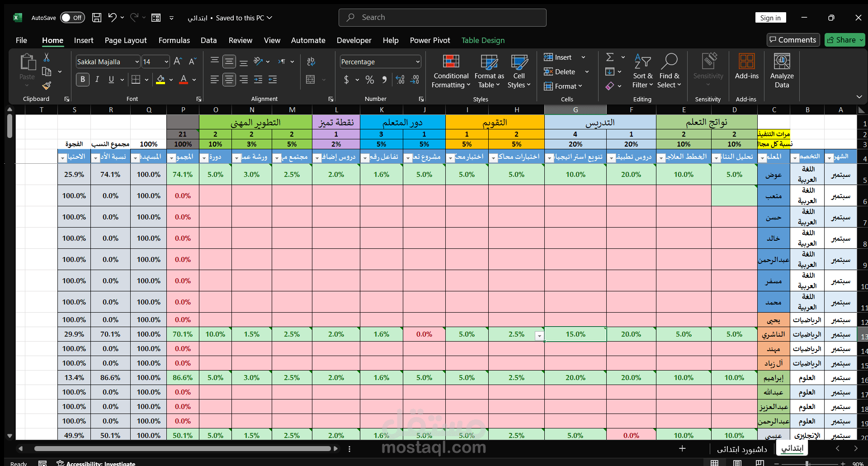
Task: Click the Clear eraser icon
Action: click(x=610, y=86)
